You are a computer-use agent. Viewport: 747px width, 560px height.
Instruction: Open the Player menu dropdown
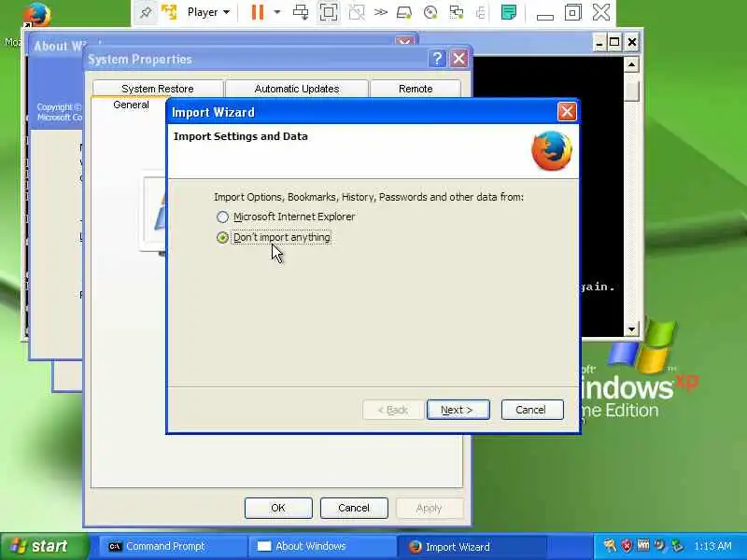[208, 12]
